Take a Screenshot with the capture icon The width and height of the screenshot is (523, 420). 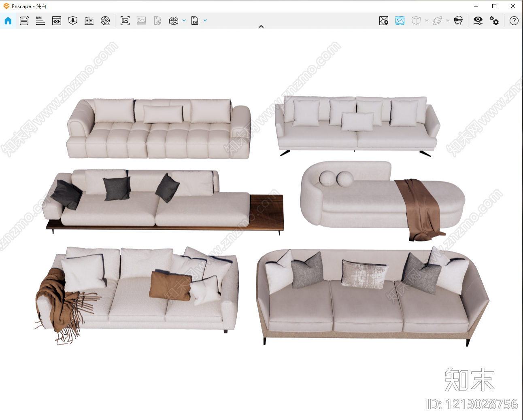(x=125, y=21)
